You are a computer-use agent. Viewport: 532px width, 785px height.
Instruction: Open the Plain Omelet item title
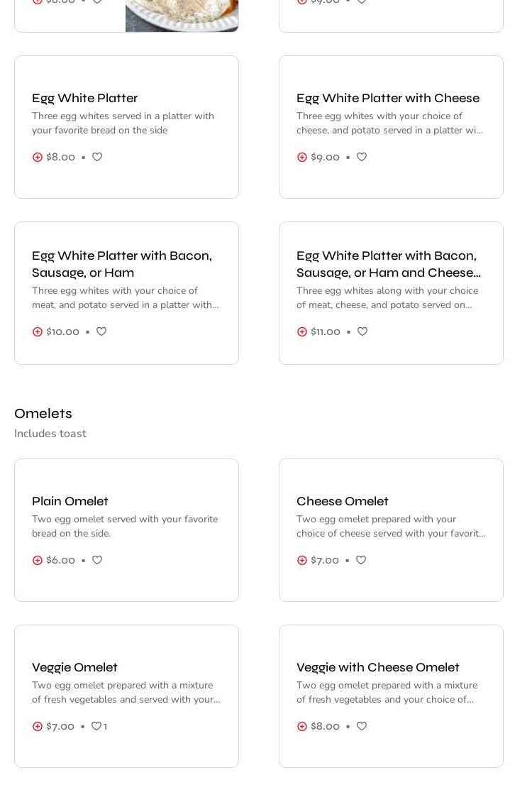70,501
